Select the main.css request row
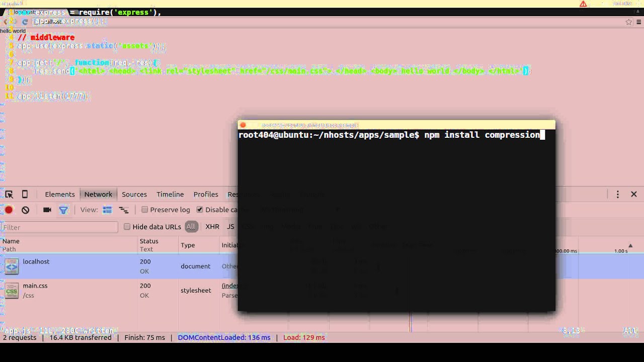This screenshot has width=644, height=362. (x=322, y=290)
